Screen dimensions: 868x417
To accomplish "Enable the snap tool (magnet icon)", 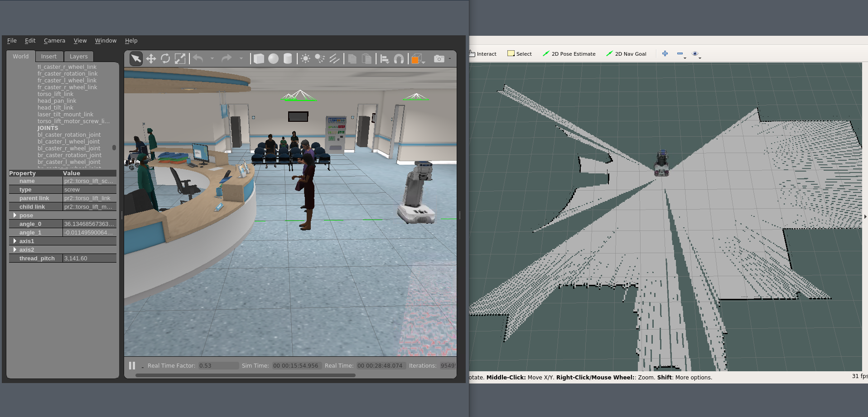I will [399, 58].
